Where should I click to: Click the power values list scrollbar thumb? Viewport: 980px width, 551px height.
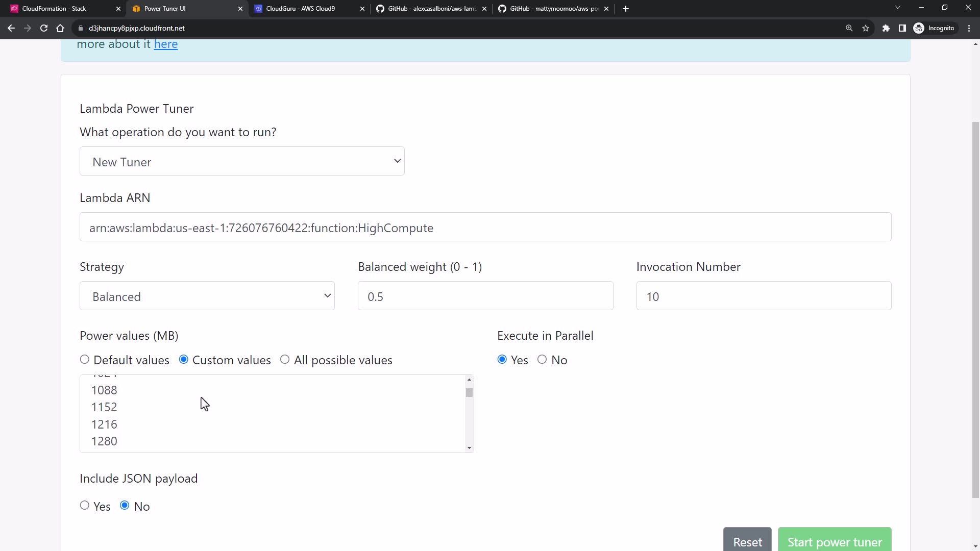coord(469,392)
